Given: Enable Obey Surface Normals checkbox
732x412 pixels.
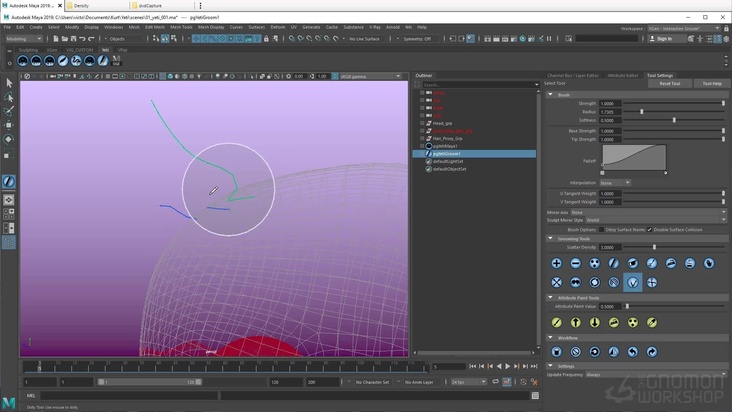Looking at the screenshot, I should point(600,229).
